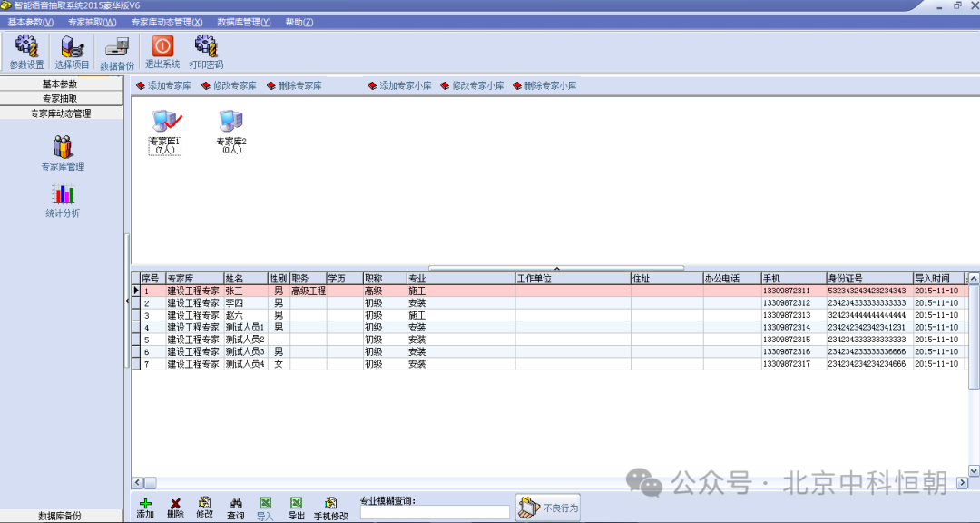
Task: Select the 专家库1 (7人) database icon
Action: click(165, 132)
